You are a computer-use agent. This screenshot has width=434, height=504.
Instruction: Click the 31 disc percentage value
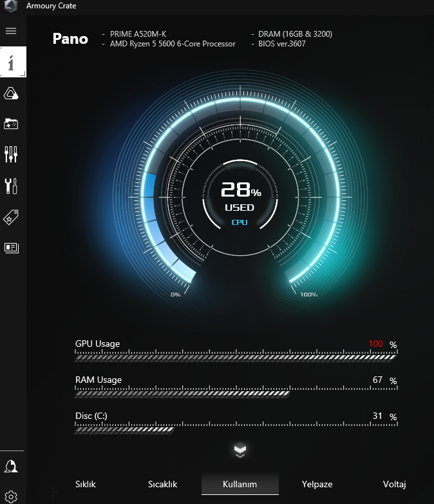(x=377, y=416)
